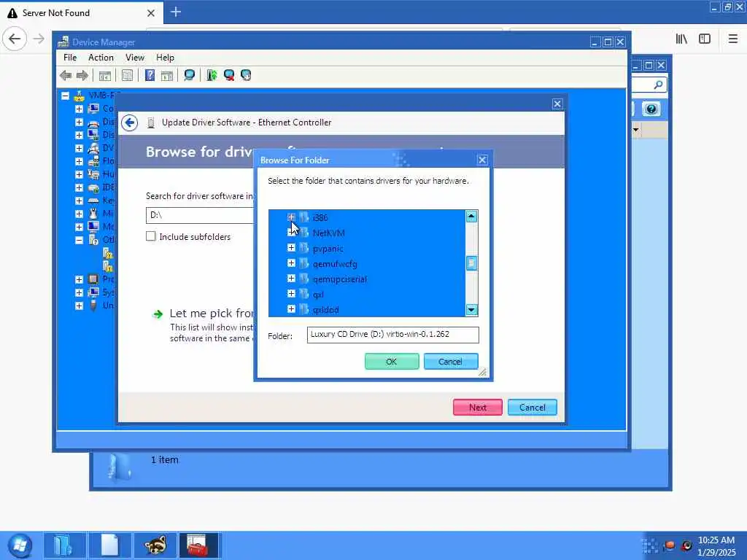
Task: Click the scroll up arrow in folder list
Action: point(471,217)
